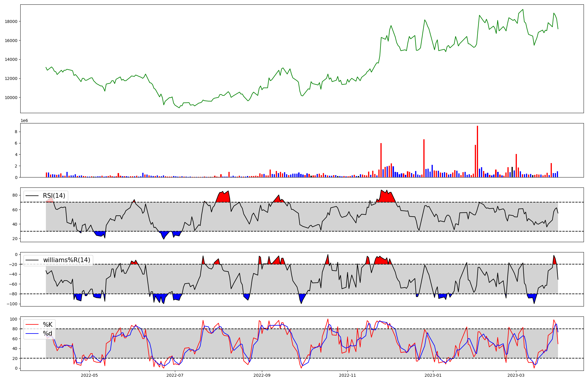The image size is (588, 382).
Task: Click the 2022-05 date tick label
Action: (89, 375)
